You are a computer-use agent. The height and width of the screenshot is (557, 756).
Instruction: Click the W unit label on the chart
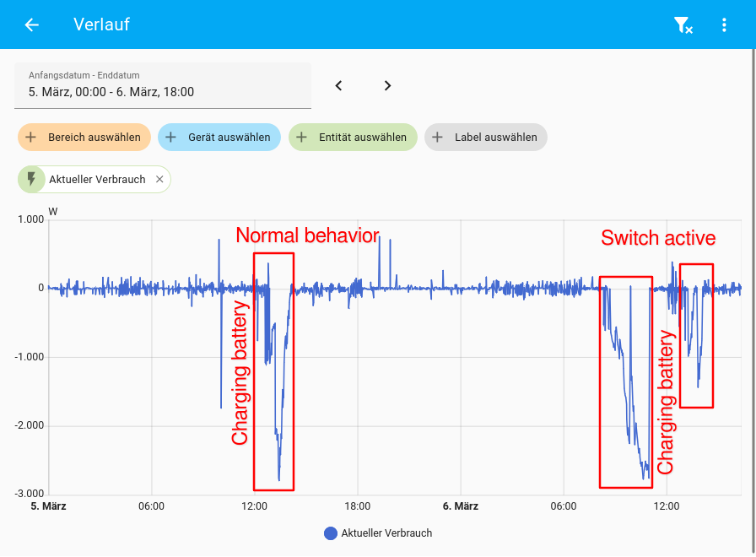[x=53, y=211]
